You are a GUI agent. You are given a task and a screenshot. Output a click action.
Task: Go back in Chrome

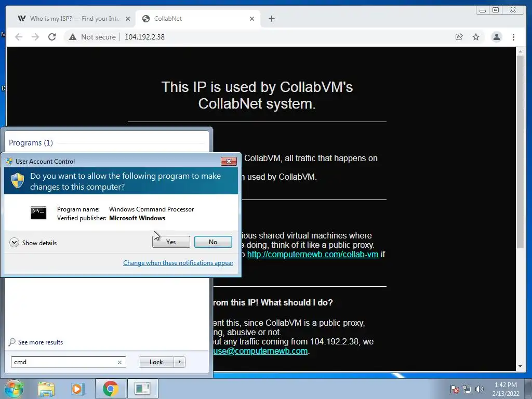(19, 37)
